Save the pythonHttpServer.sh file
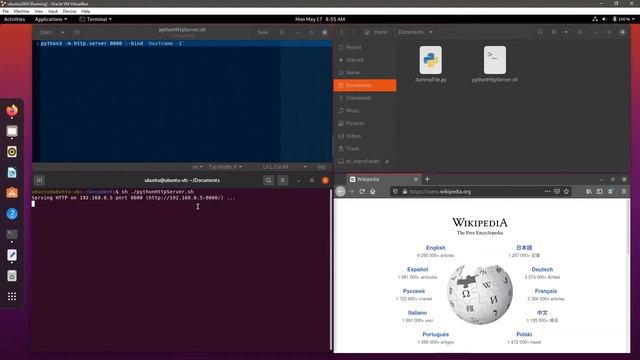This screenshot has height=360, width=640. pos(263,32)
